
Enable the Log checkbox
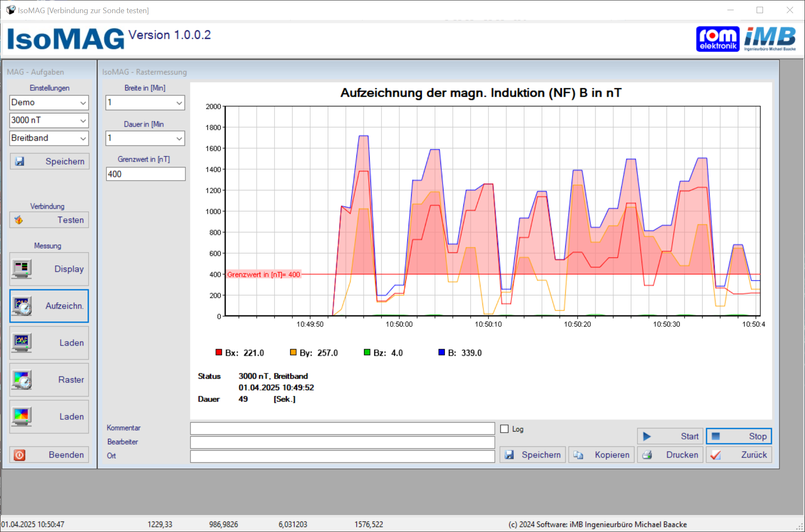pyautogui.click(x=504, y=429)
